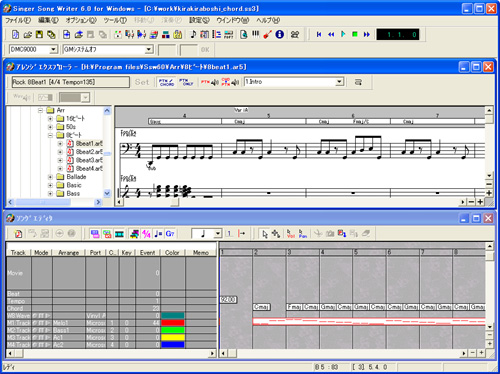The height and width of the screenshot is (374, 500).
Task: Click the Rock 8Beat1 pattern name field
Action: pos(71,82)
